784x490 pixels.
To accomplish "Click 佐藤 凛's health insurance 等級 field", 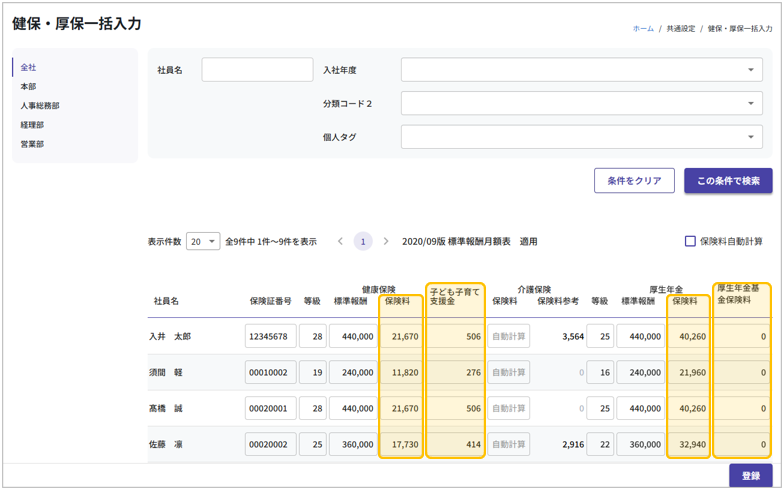I will (x=312, y=444).
